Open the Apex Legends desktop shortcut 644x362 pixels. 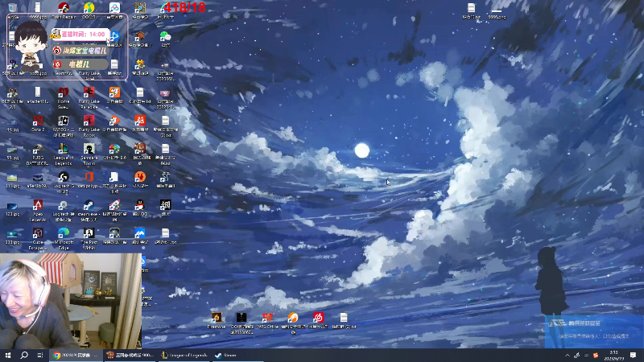pos(38,210)
